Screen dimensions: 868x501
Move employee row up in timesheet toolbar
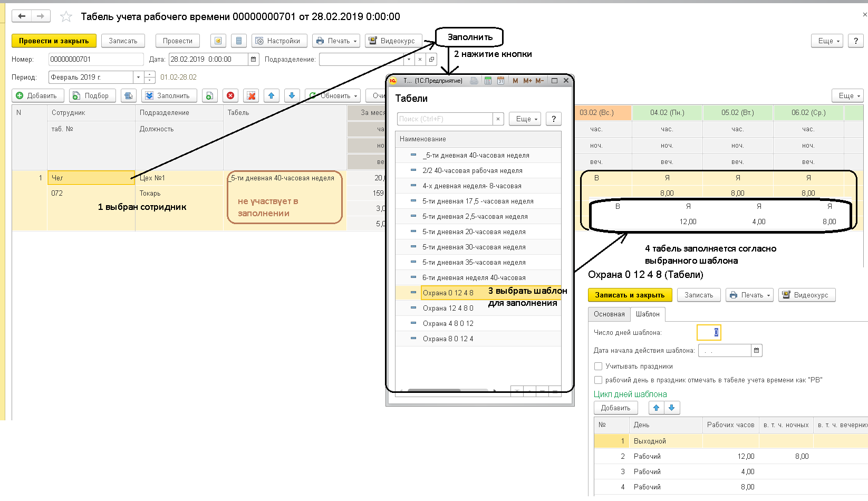coord(271,95)
